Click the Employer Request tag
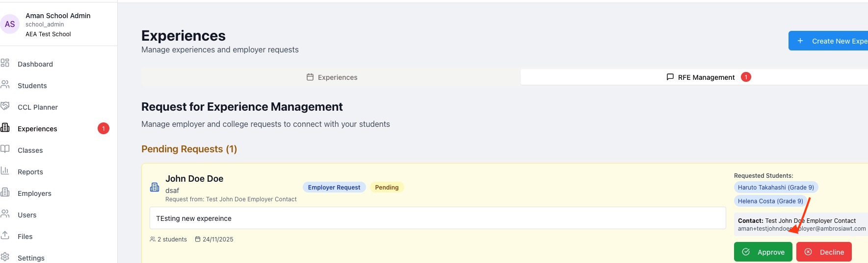The width and height of the screenshot is (868, 263). pyautogui.click(x=334, y=188)
